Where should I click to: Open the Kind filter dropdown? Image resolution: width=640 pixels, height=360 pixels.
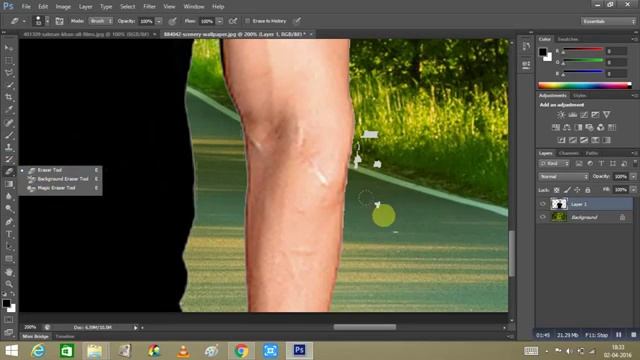(554, 163)
